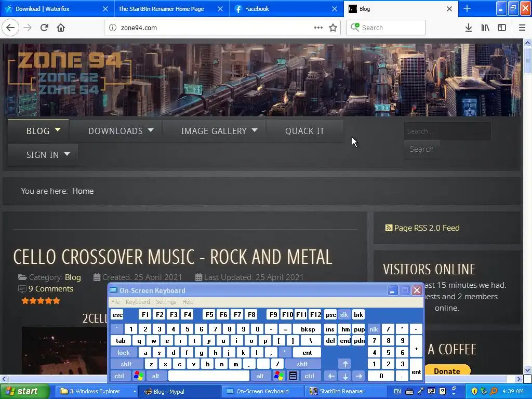Open the Blog category link
Viewport: 532px width, 399px height.
coord(73,277)
